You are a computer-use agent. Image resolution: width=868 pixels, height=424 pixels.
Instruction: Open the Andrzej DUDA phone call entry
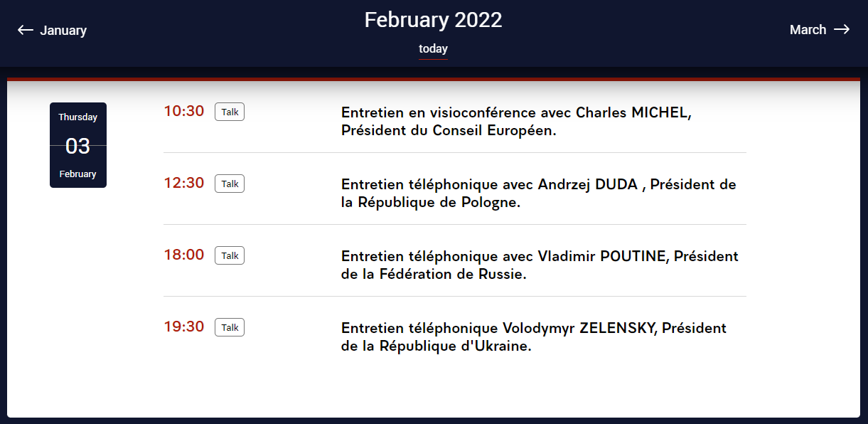pos(538,193)
